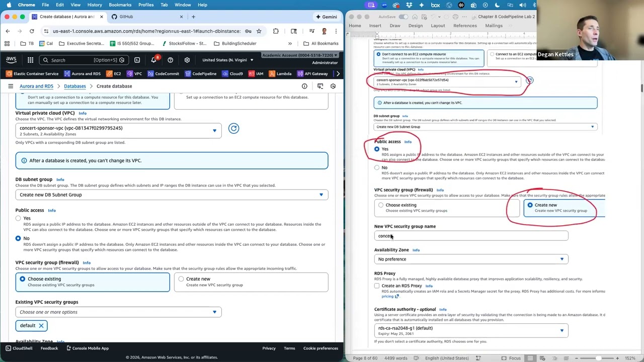Open Info link next to DB subnet group
The height and width of the screenshot is (362, 644).
tap(60, 179)
